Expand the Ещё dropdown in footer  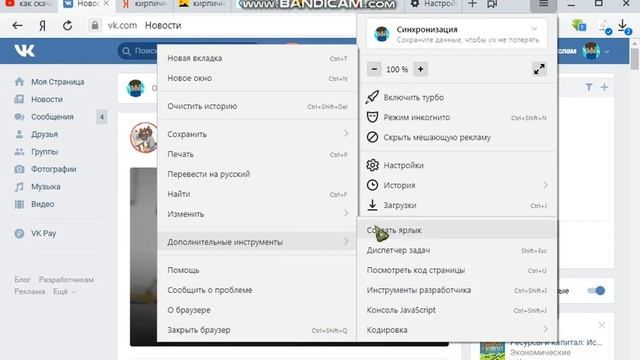click(x=64, y=291)
